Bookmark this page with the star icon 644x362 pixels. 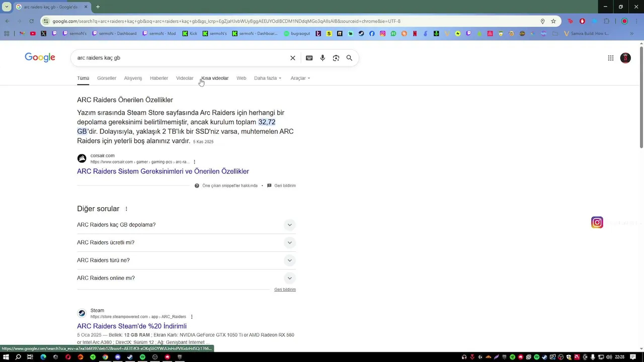(x=553, y=21)
